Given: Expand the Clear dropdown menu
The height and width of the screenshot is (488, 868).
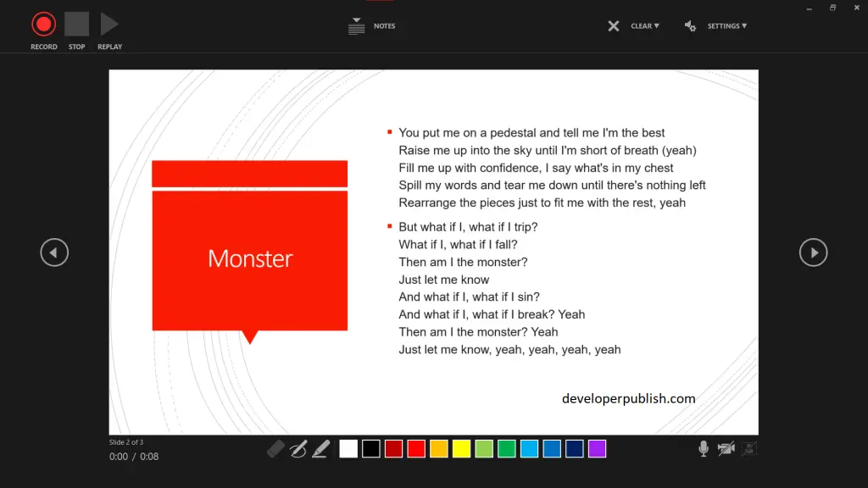Looking at the screenshot, I should pyautogui.click(x=645, y=26).
